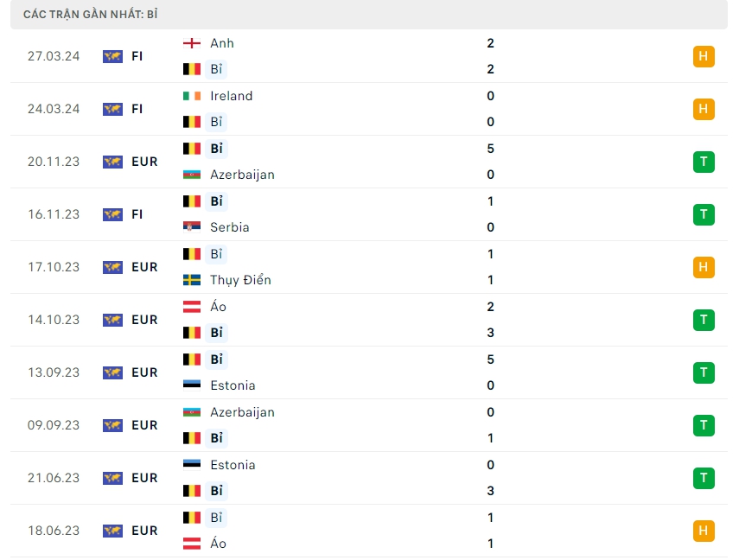This screenshot has width=739, height=560.
Task: Click the EUR competition label for 14.10.23
Action: (144, 320)
